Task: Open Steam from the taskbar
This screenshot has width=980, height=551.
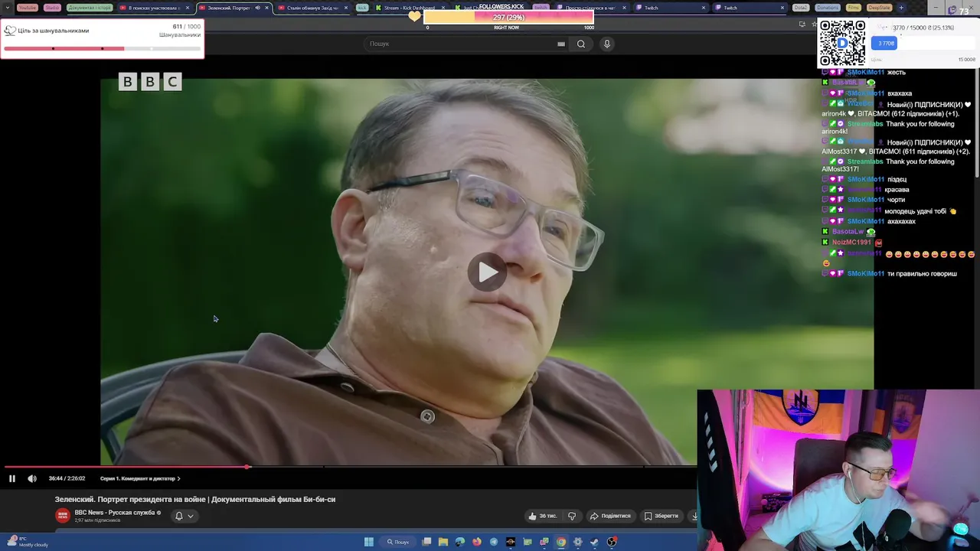Action: [595, 542]
